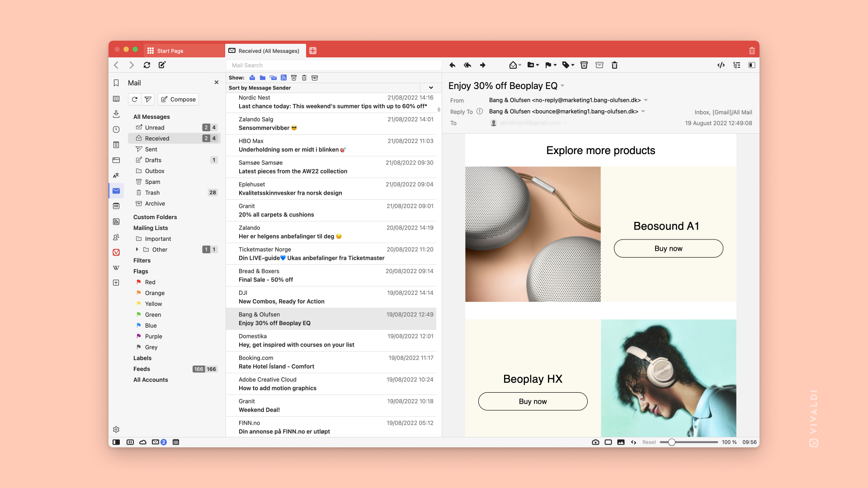The image size is (868, 488).
Task: Click the Compose button
Action: click(178, 99)
